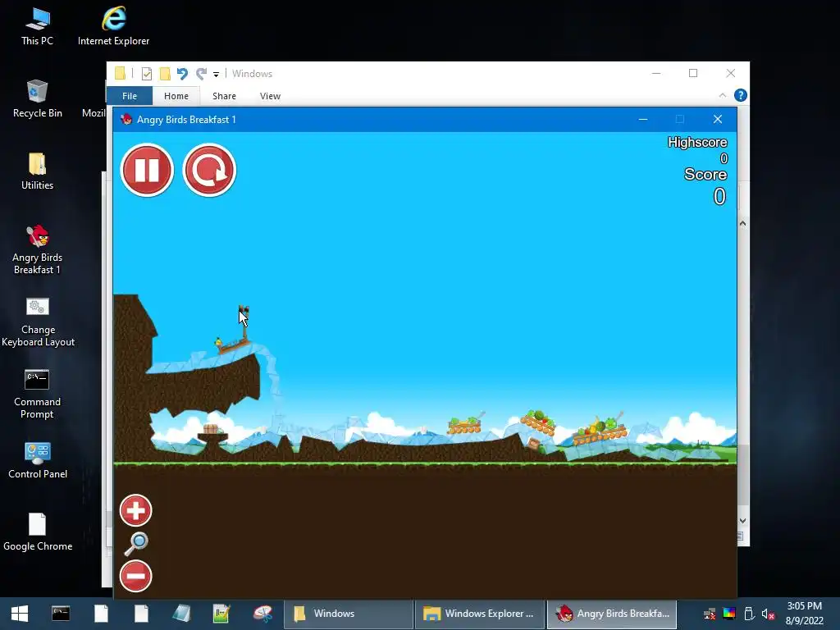The height and width of the screenshot is (630, 840).
Task: Click the magnifying glass zoom icon
Action: click(x=136, y=544)
